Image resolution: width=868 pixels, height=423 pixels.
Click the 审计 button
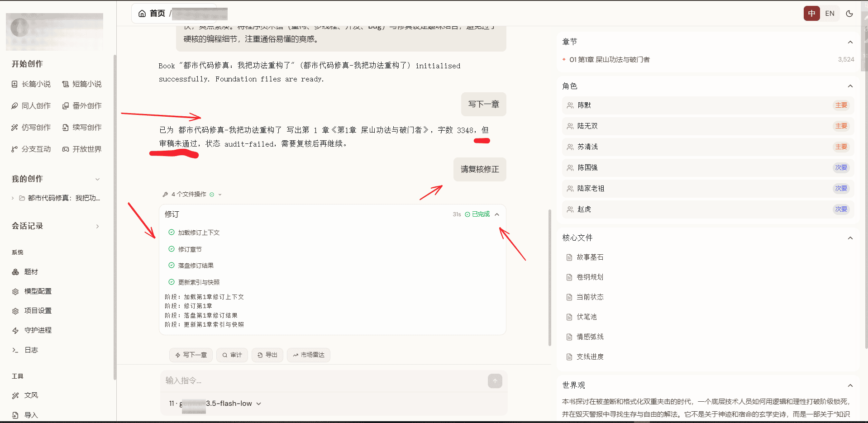tap(232, 355)
